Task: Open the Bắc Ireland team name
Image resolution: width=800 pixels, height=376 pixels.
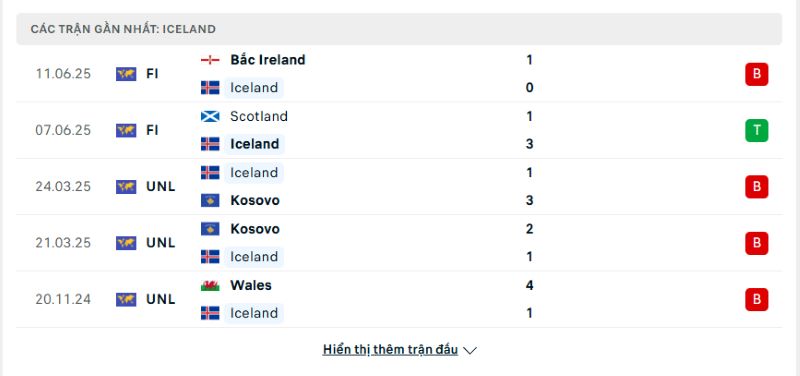Action: [267, 60]
